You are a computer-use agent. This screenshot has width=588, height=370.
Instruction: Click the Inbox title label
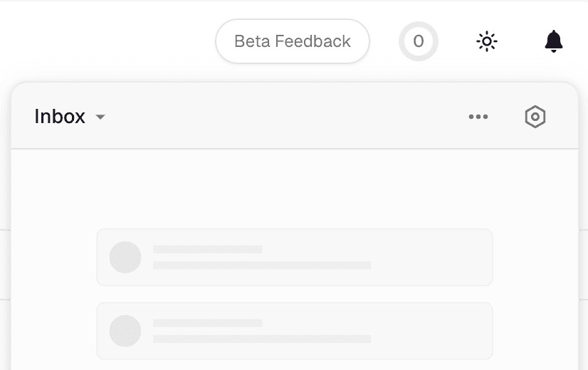[60, 117]
